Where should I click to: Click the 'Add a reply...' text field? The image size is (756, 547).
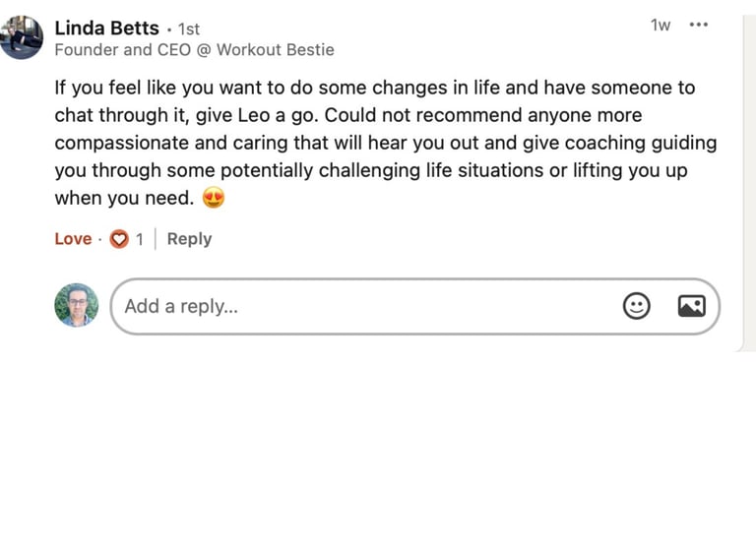pos(364,306)
